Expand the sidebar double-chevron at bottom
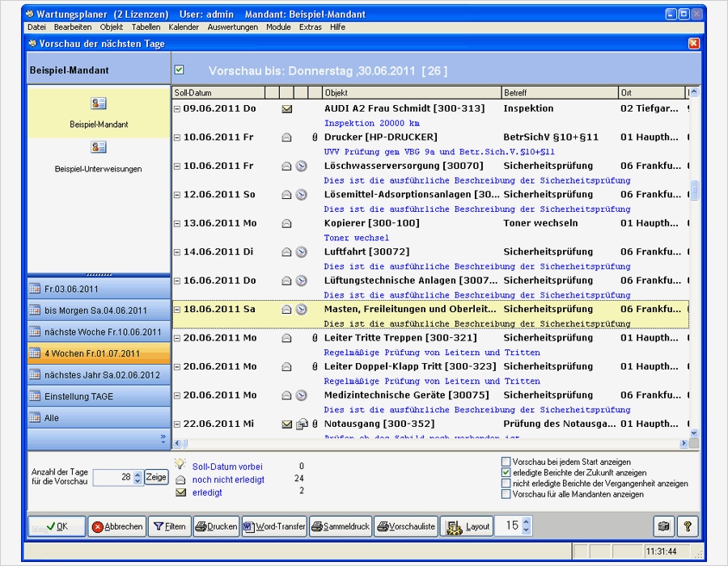The width and height of the screenshot is (728, 566). pyautogui.click(x=163, y=438)
